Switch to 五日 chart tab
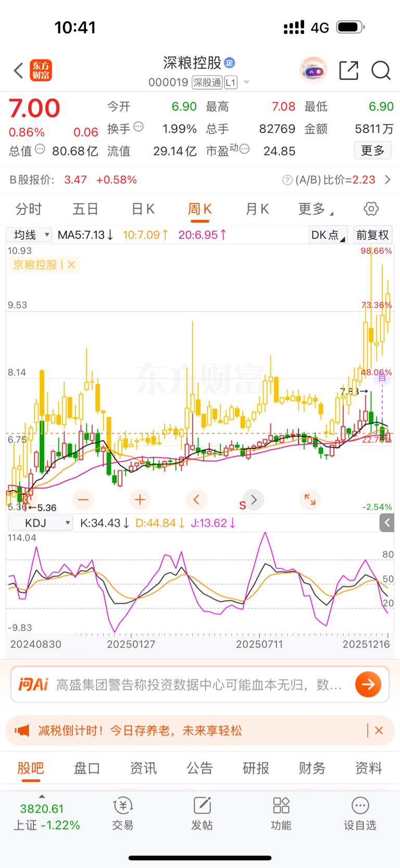400x868 pixels. pyautogui.click(x=85, y=209)
